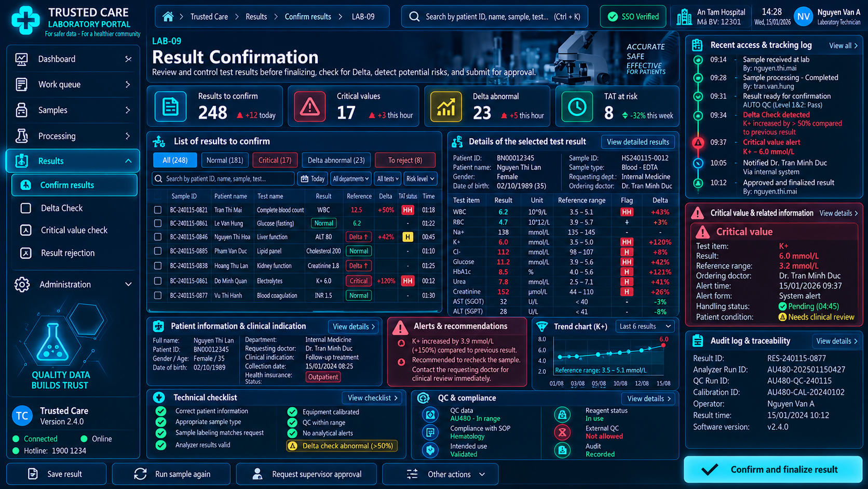The width and height of the screenshot is (868, 489).
Task: Click the Administration gear icon
Action: 22,284
